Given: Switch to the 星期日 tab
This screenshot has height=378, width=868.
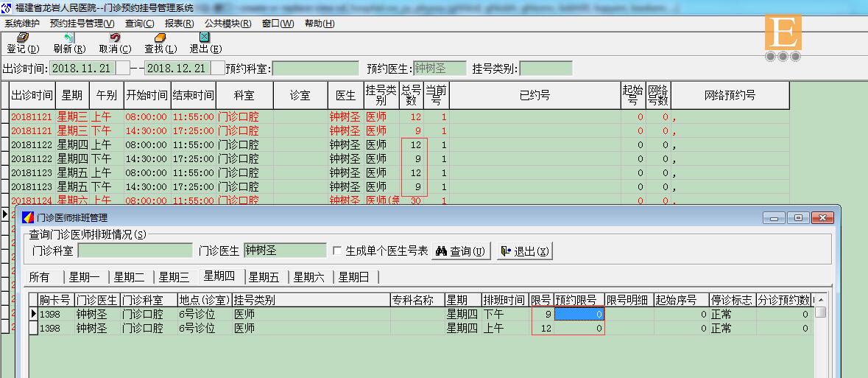Looking at the screenshot, I should coord(353,277).
